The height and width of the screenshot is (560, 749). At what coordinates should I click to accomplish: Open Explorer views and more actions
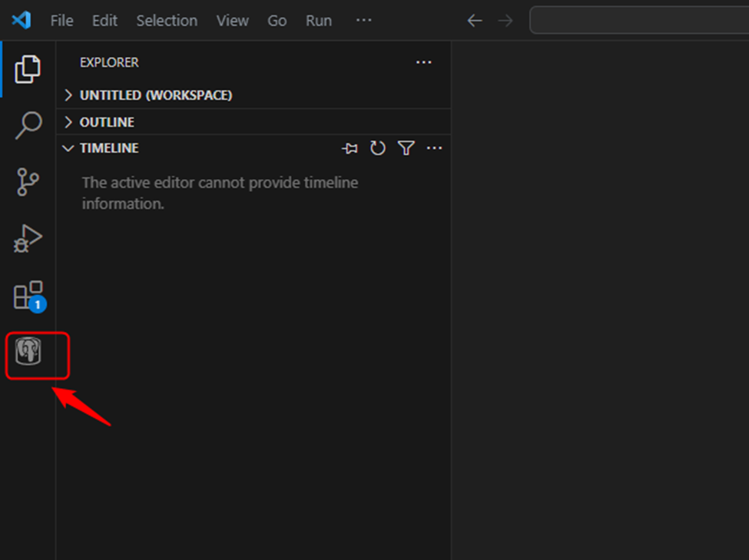[x=424, y=62]
